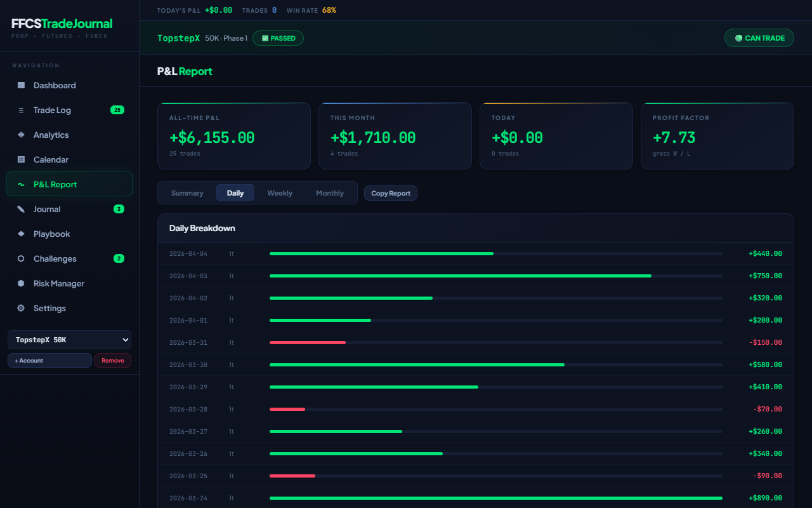
Task: Click the full-width 2026-03-24 bar
Action: [x=496, y=498]
